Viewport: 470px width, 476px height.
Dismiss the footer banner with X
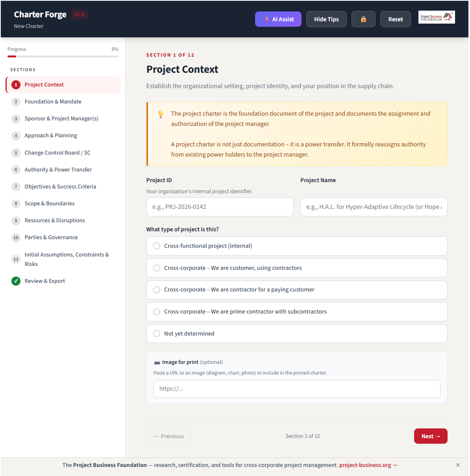pos(457,465)
